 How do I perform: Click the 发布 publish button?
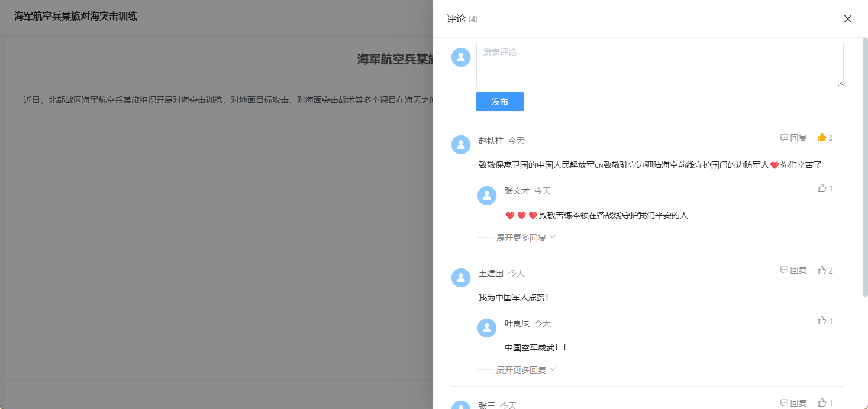tap(499, 102)
